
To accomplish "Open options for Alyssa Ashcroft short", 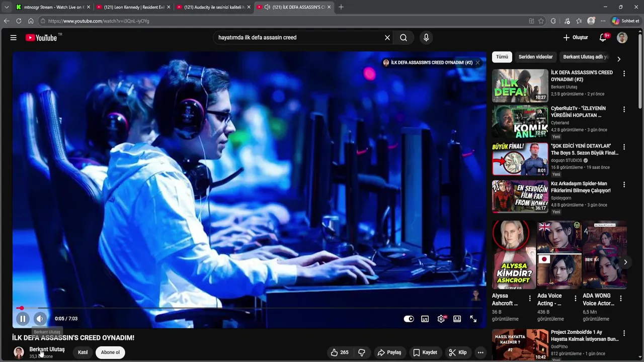I will pyautogui.click(x=530, y=299).
